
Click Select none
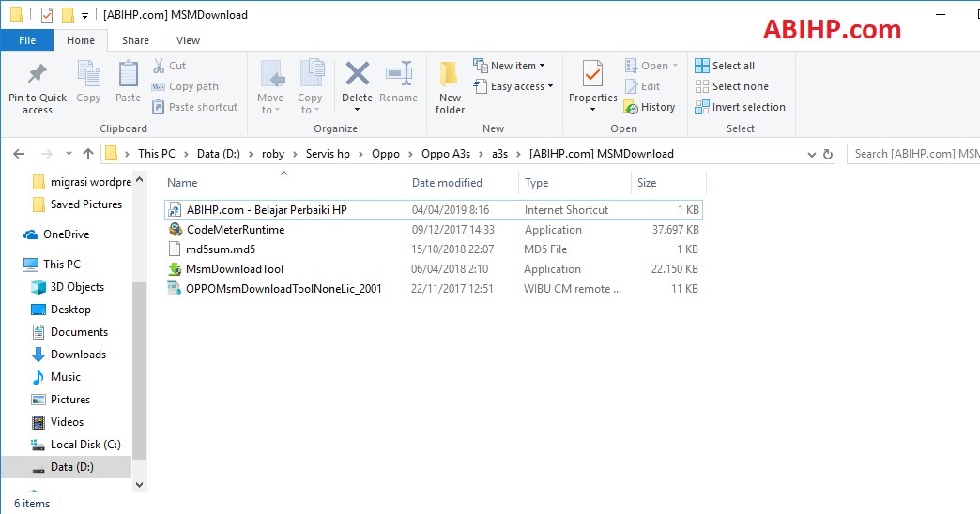[732, 86]
